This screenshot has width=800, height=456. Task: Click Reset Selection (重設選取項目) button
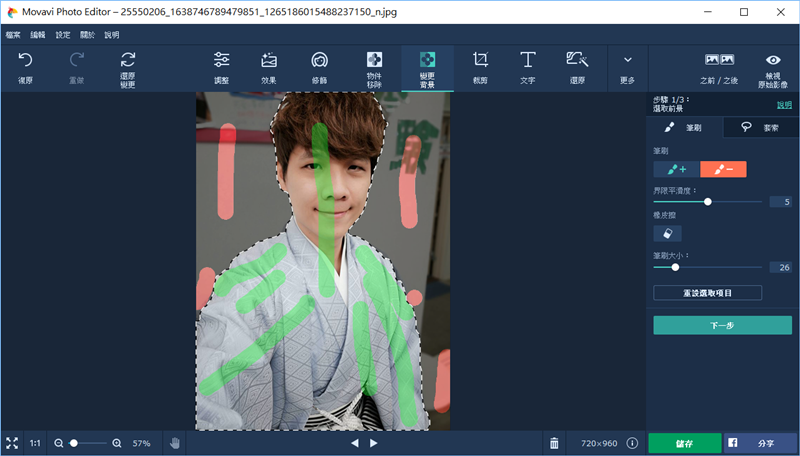(708, 293)
